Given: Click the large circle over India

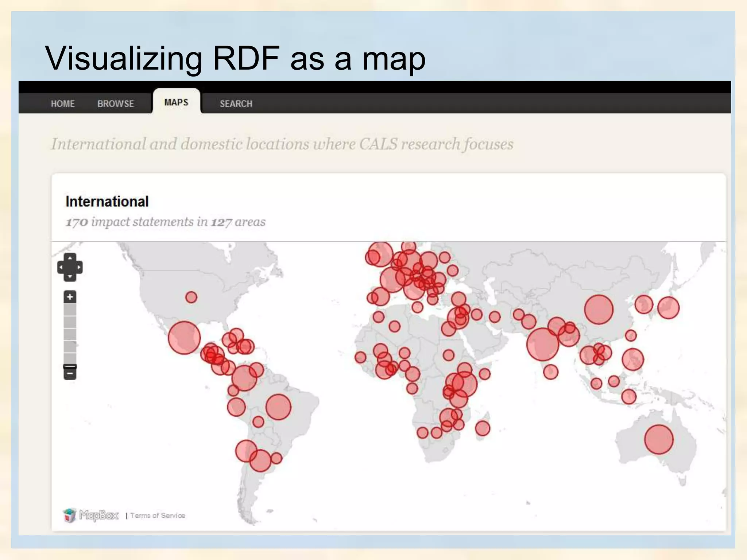Looking at the screenshot, I should (543, 344).
